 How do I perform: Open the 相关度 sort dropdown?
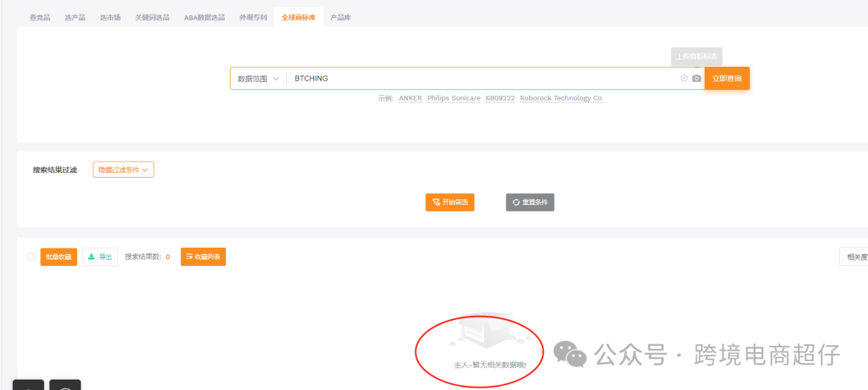854,257
